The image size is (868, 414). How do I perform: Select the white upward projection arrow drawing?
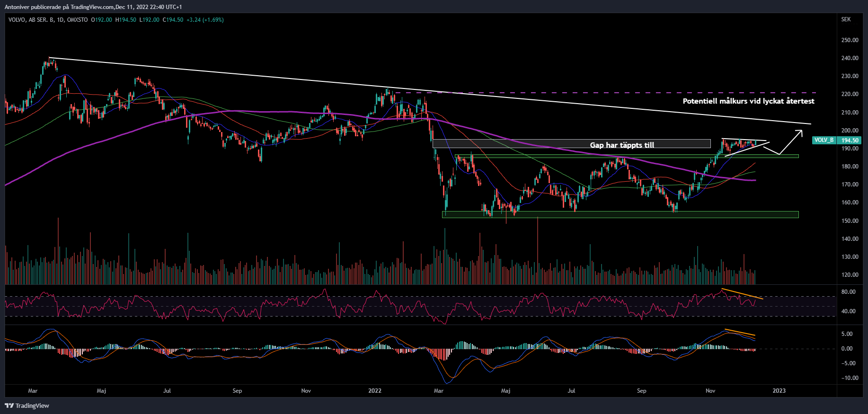coord(791,142)
